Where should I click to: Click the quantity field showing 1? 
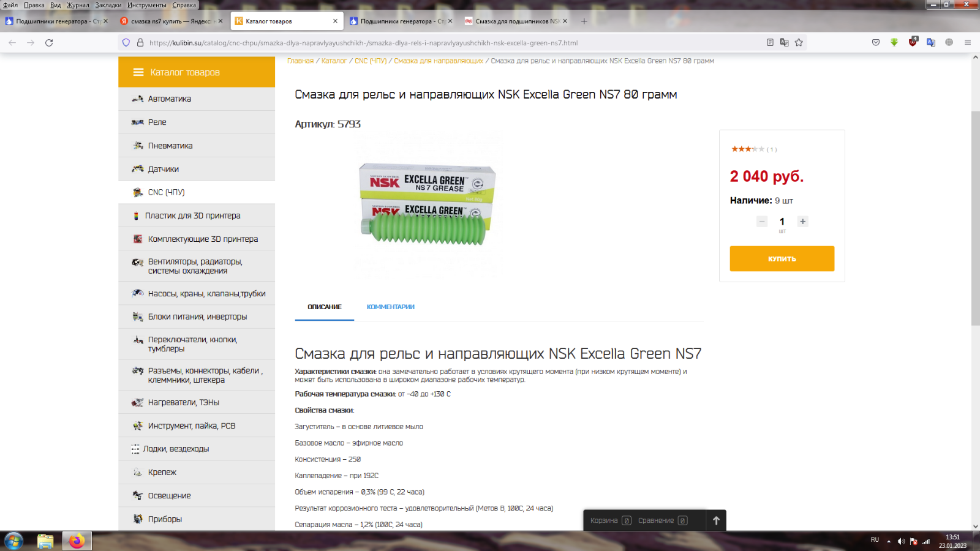pyautogui.click(x=782, y=222)
